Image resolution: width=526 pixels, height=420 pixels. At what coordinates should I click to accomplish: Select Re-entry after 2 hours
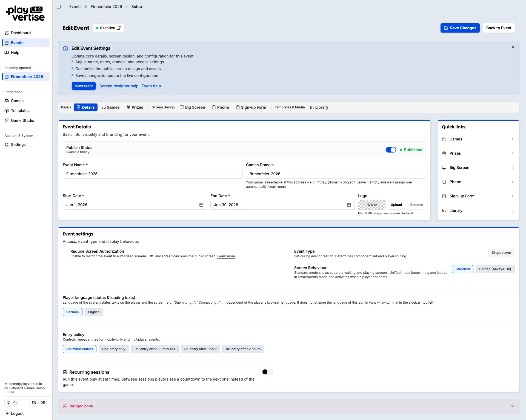pos(243,349)
